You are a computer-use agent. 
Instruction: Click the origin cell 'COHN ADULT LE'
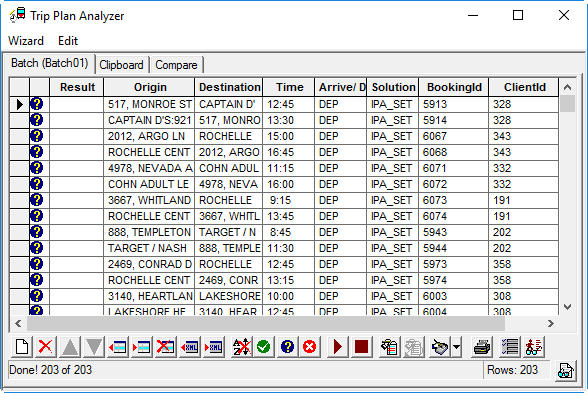pos(149,184)
